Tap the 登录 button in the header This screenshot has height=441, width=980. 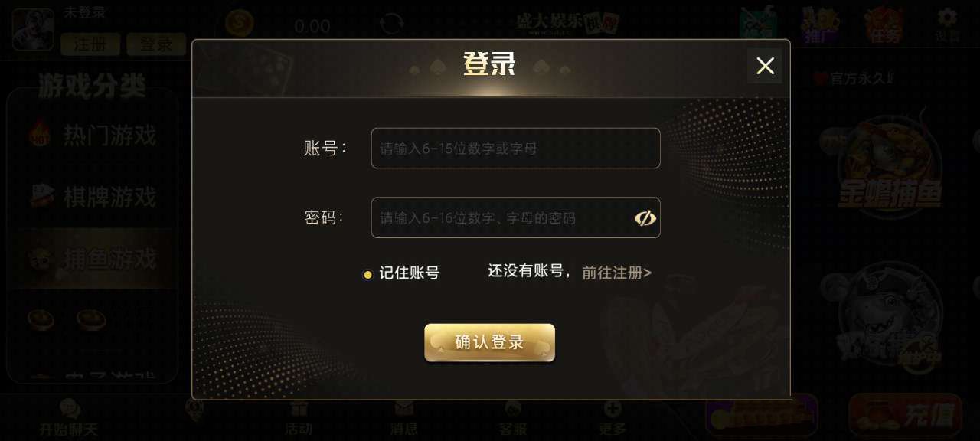156,44
